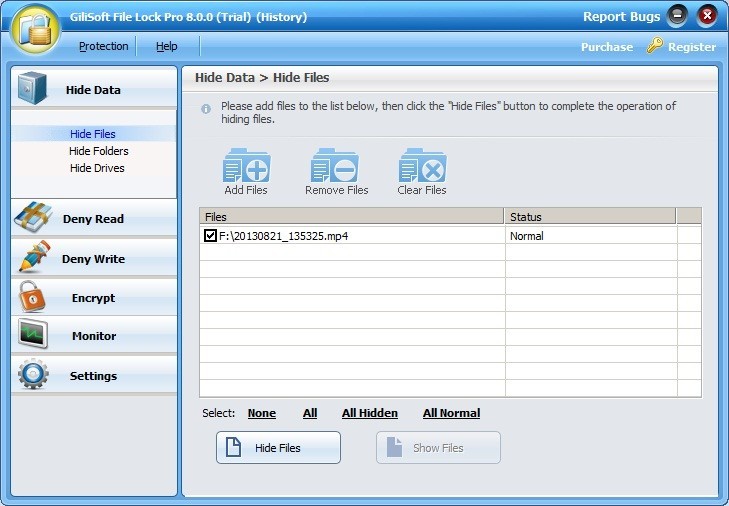Select None link
This screenshot has width=729, height=506.
262,413
